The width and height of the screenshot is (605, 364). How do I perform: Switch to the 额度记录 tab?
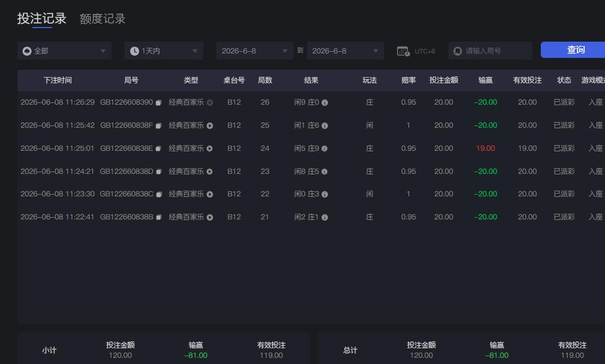(103, 19)
